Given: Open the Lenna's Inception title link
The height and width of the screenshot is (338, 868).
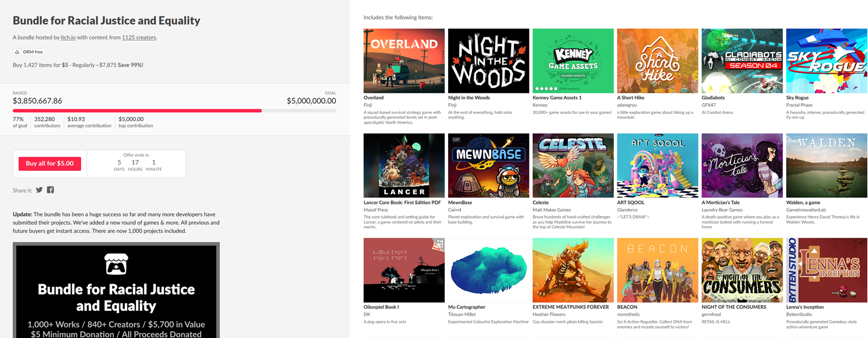Looking at the screenshot, I should point(805,307).
